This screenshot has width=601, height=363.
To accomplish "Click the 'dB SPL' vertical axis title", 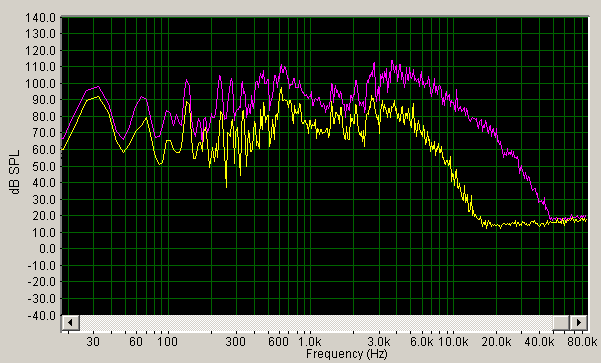I will click(x=15, y=172).
